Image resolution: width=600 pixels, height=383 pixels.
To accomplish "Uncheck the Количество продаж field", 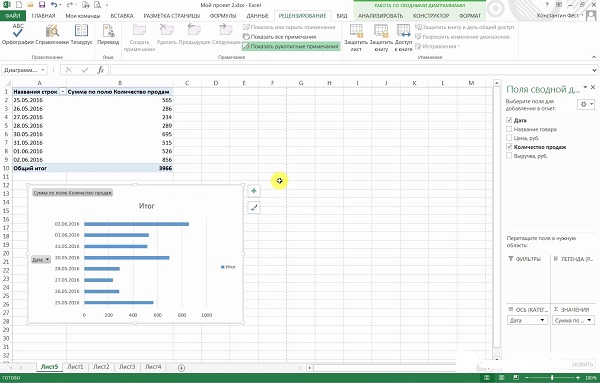I will tap(509, 147).
